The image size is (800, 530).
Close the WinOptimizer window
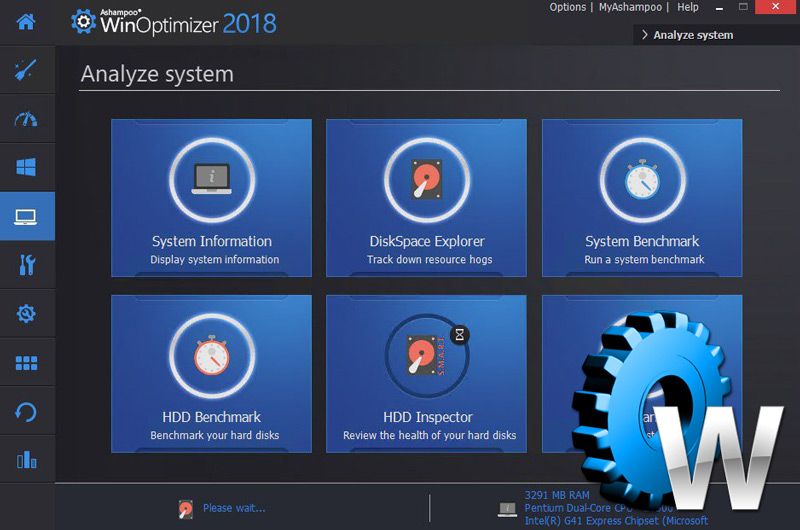tap(776, 7)
